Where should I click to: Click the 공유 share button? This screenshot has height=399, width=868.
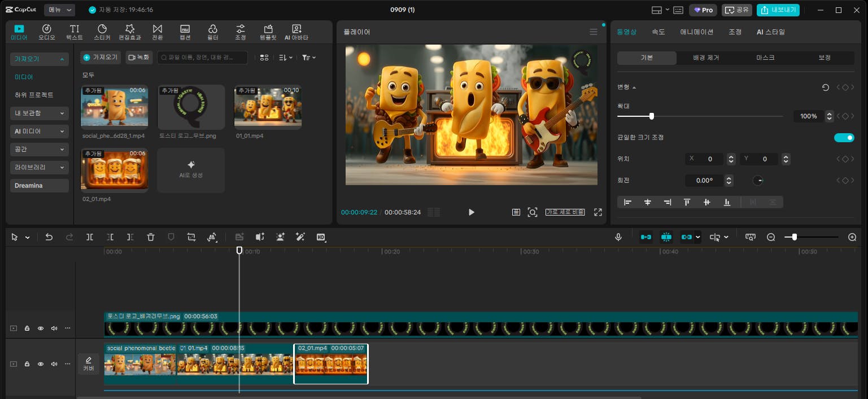[737, 10]
